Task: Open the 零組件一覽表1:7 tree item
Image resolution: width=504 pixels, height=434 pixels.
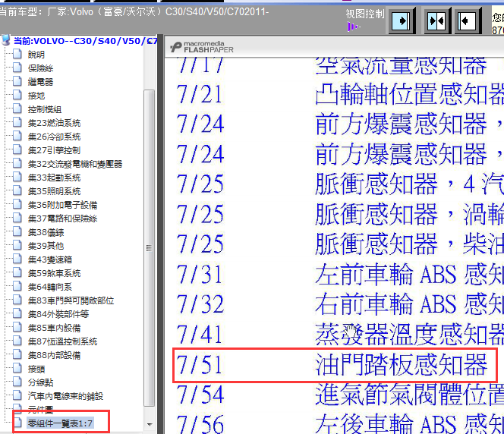Action: (x=60, y=423)
